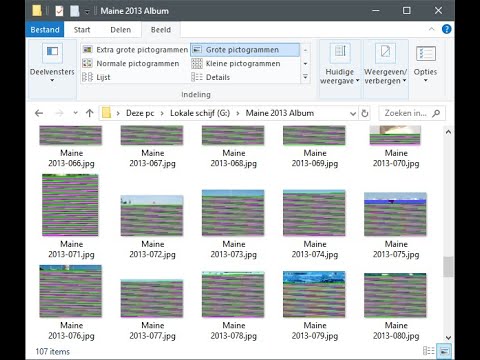Open the blue Help question mark
Viewport: 480px width, 360px height.
(446, 29)
